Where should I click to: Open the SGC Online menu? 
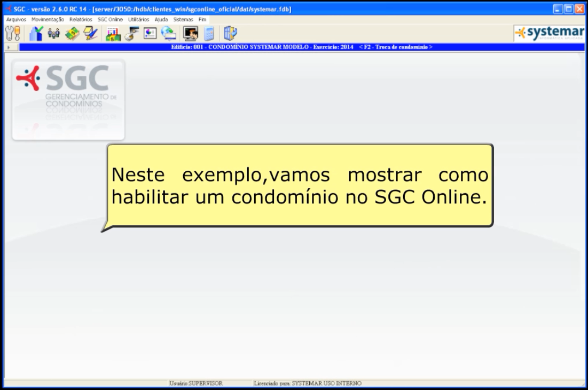tap(110, 19)
